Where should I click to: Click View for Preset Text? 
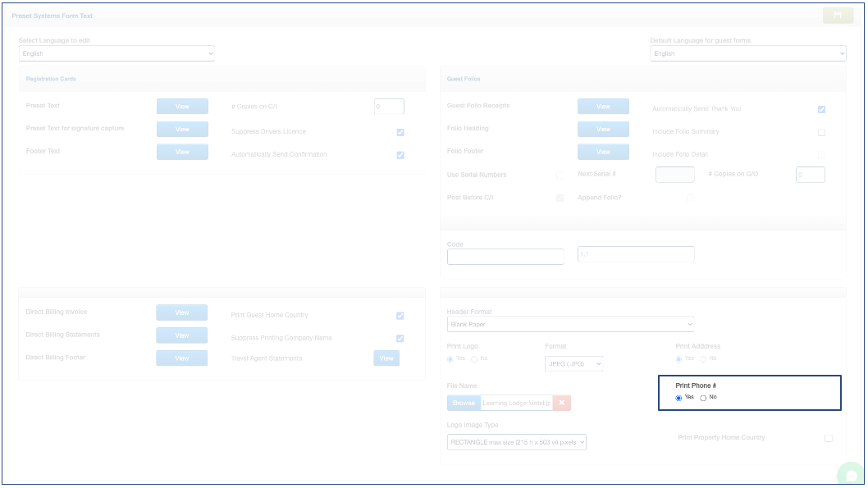click(x=182, y=107)
